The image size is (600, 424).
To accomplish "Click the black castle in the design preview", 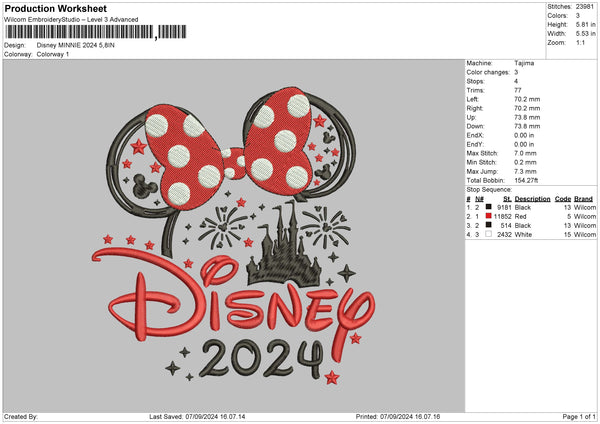I will [284, 245].
